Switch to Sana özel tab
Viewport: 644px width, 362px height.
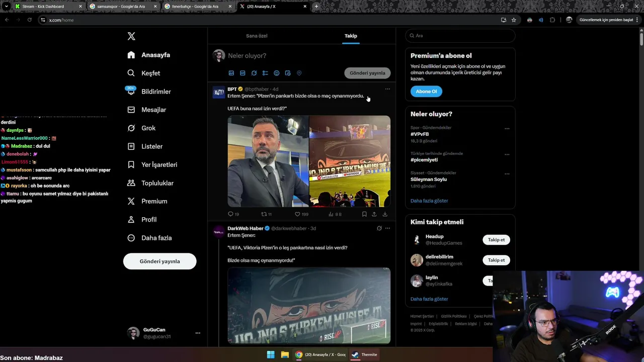257,36
